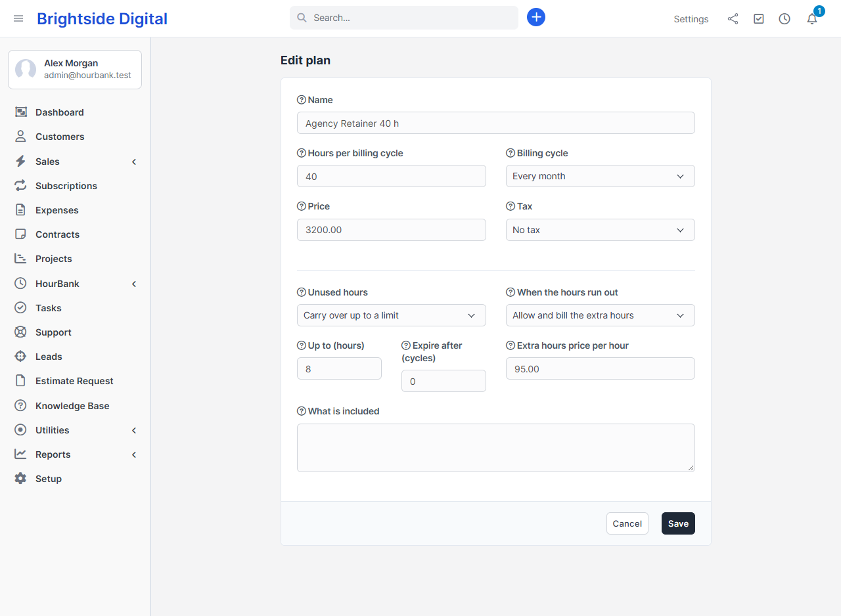Click help icon next to Unused hours
This screenshot has height=616, width=841.
(302, 292)
